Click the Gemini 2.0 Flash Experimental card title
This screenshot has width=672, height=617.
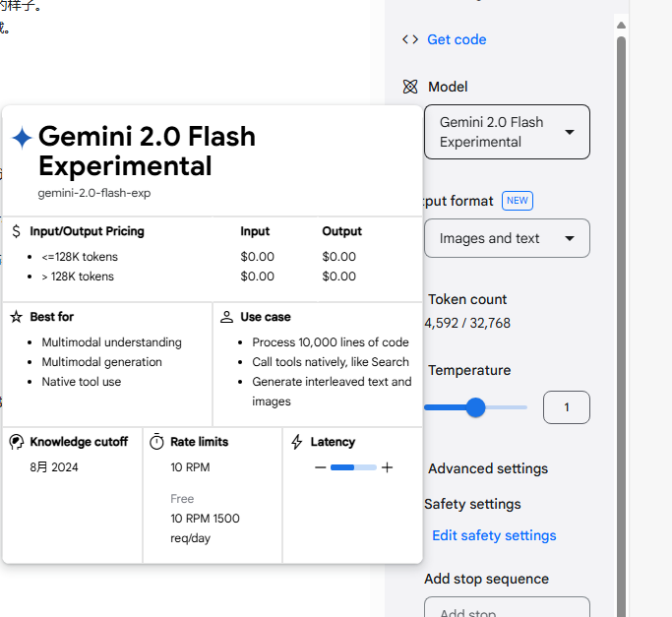tap(147, 151)
